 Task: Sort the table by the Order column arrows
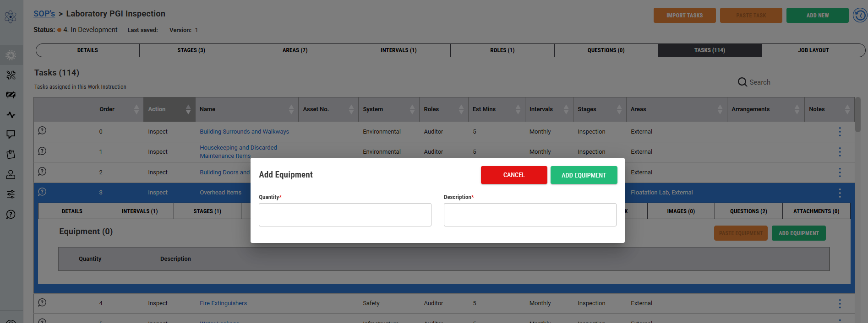136,109
